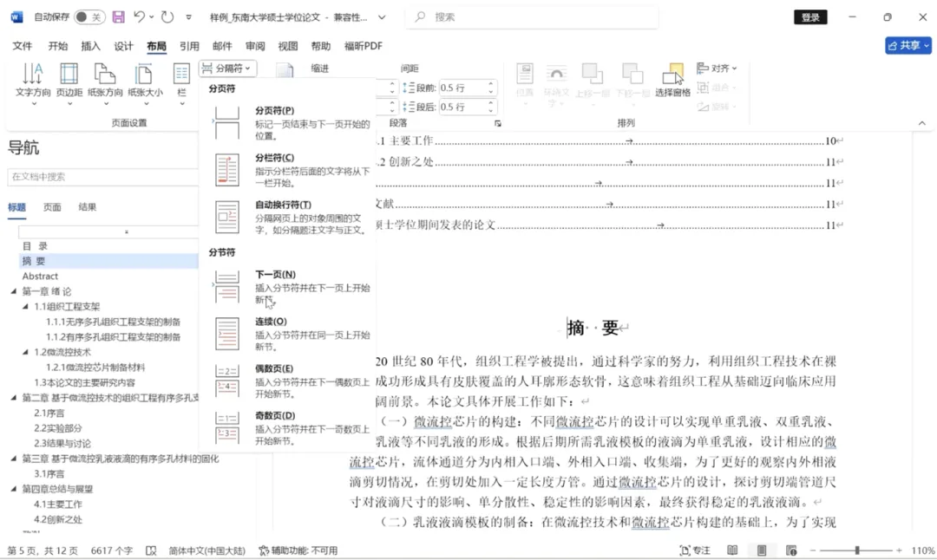937x560 pixels.
Task: Open the 福昕PDF ribbon tab
Action: click(x=364, y=46)
